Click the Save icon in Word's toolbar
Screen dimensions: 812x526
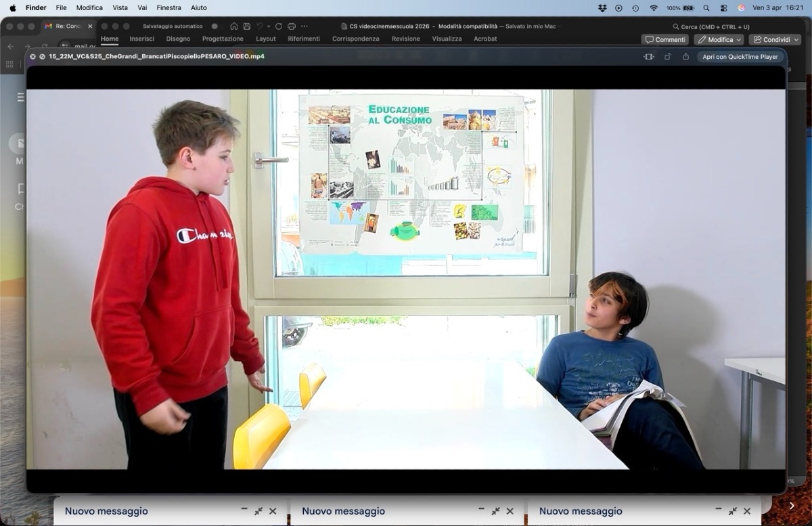pos(246,26)
